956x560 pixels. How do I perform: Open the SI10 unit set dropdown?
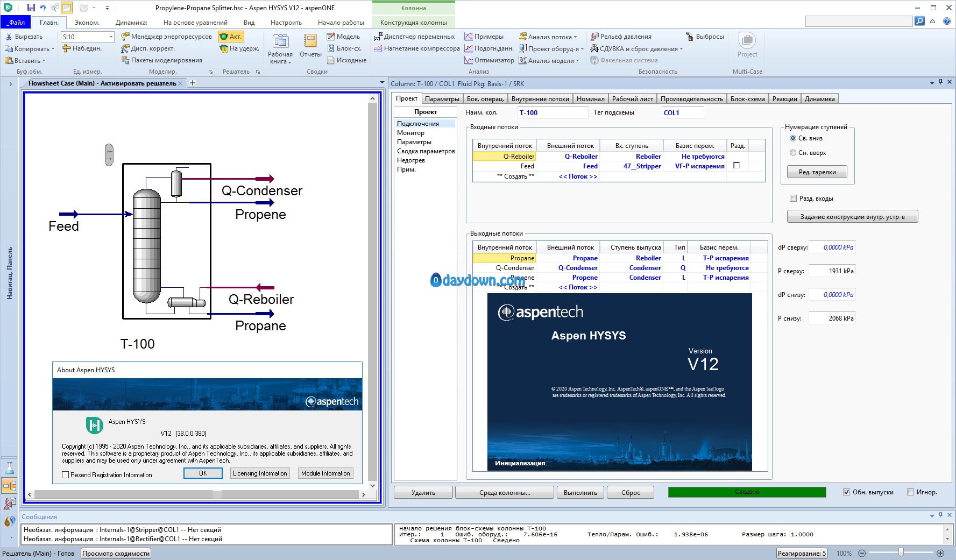[111, 37]
